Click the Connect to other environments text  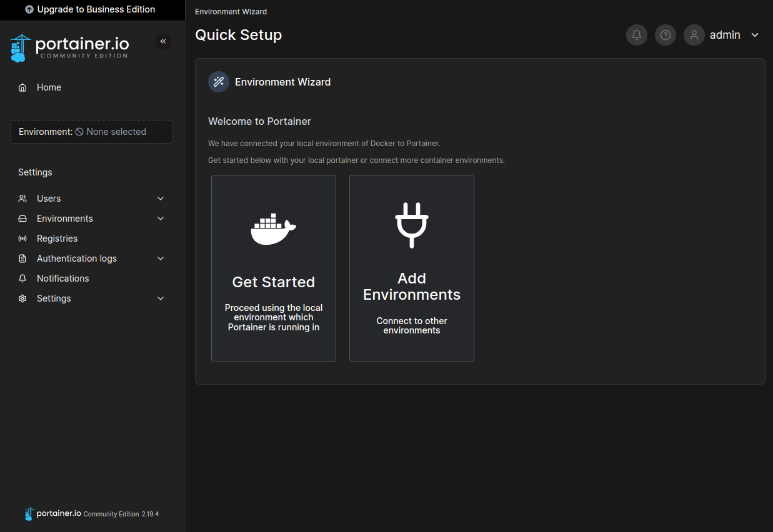[412, 325]
